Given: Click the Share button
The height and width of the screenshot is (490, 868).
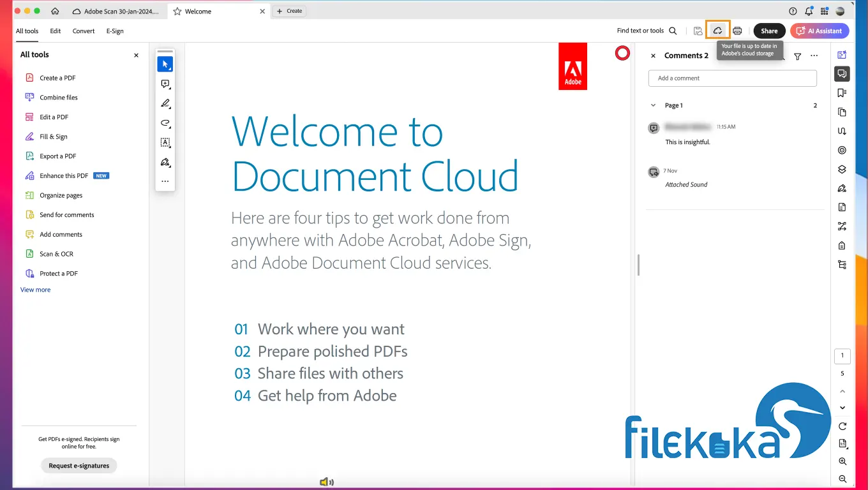Looking at the screenshot, I should [769, 31].
